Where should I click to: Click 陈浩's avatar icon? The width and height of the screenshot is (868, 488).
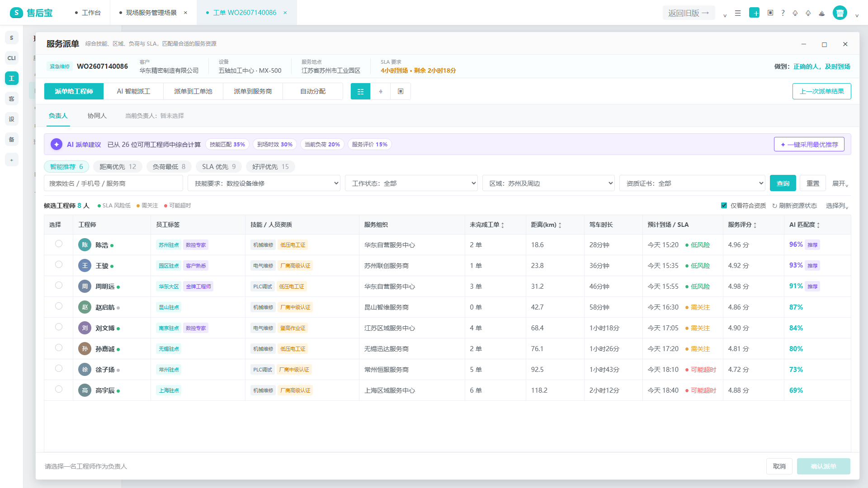85,245
